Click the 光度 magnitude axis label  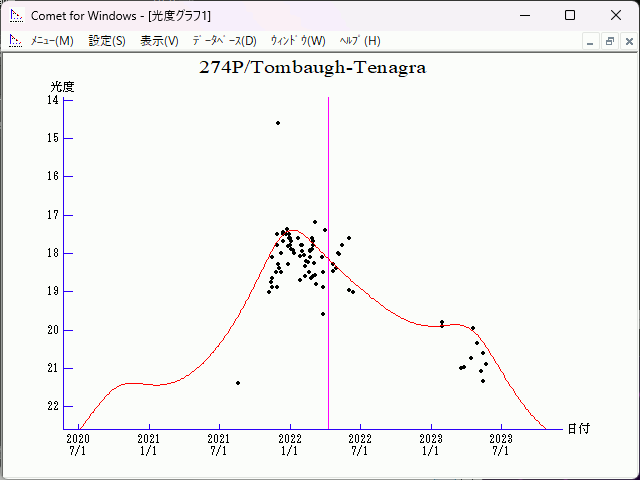(63, 87)
